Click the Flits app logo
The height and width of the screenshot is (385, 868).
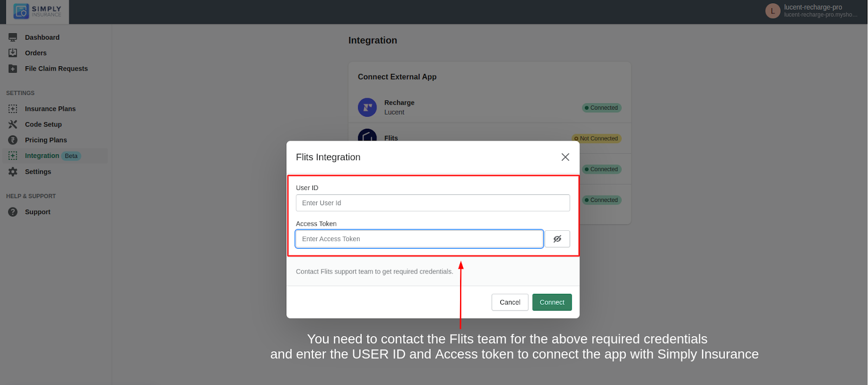click(x=367, y=135)
